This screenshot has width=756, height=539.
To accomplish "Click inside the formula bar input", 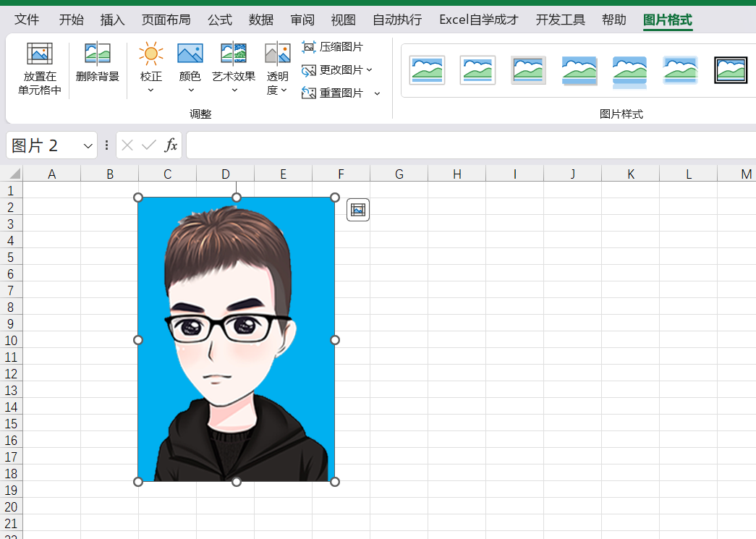I will (470, 145).
